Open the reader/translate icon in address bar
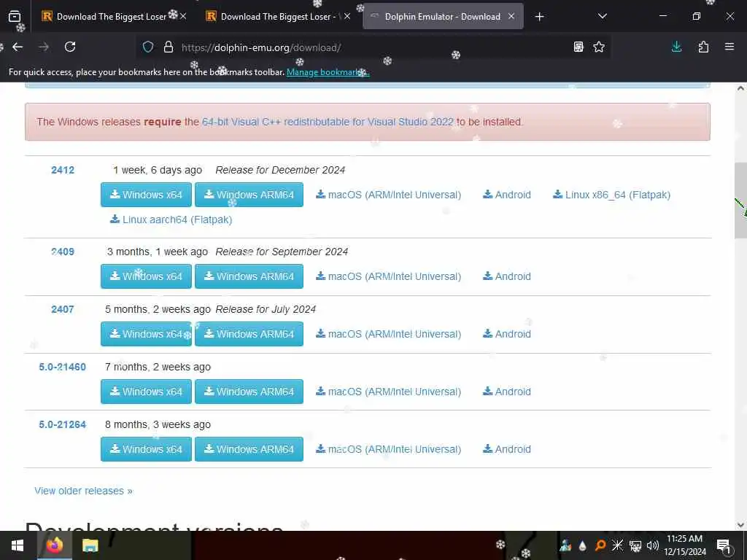This screenshot has width=747, height=560. [x=578, y=47]
